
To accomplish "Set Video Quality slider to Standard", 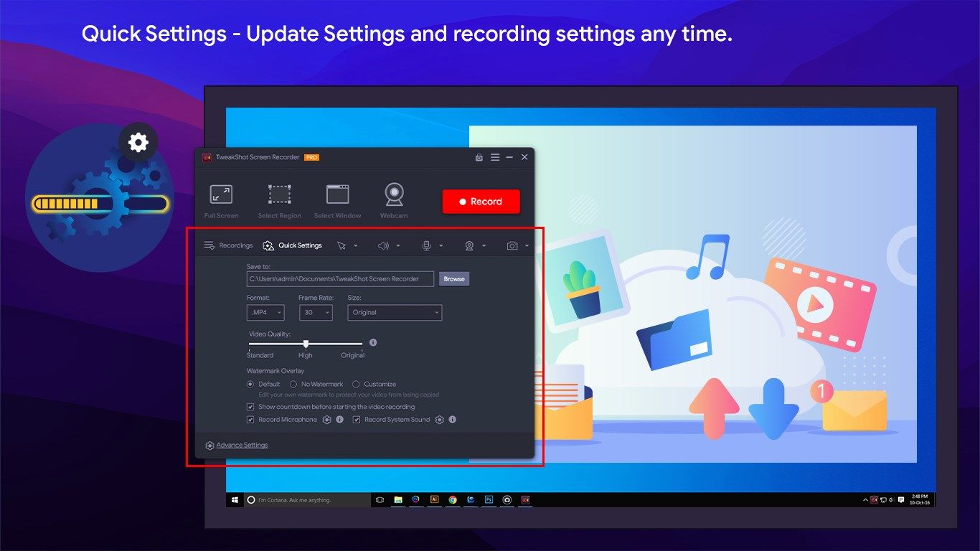I will [250, 344].
